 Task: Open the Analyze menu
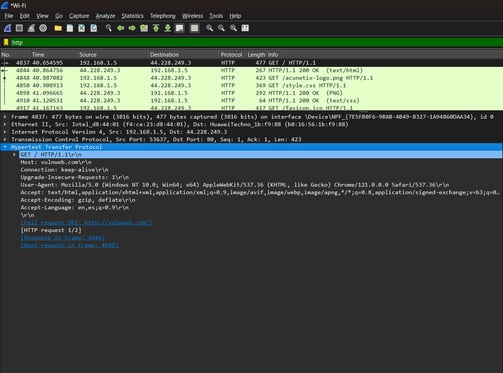coord(105,16)
